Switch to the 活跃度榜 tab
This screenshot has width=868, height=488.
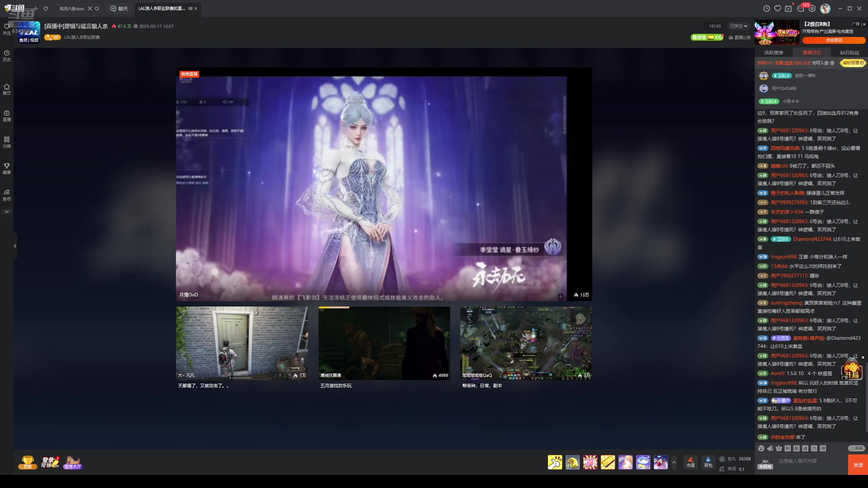point(774,53)
